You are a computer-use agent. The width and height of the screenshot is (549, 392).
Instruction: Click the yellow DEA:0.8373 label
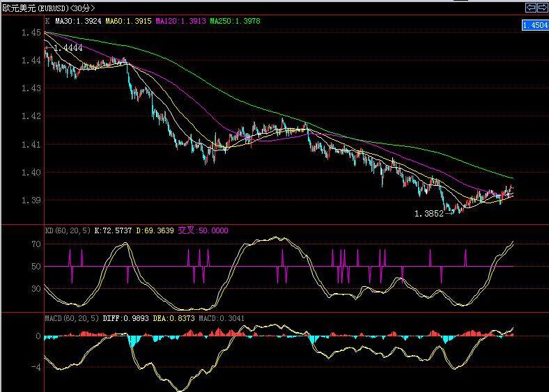click(x=173, y=317)
